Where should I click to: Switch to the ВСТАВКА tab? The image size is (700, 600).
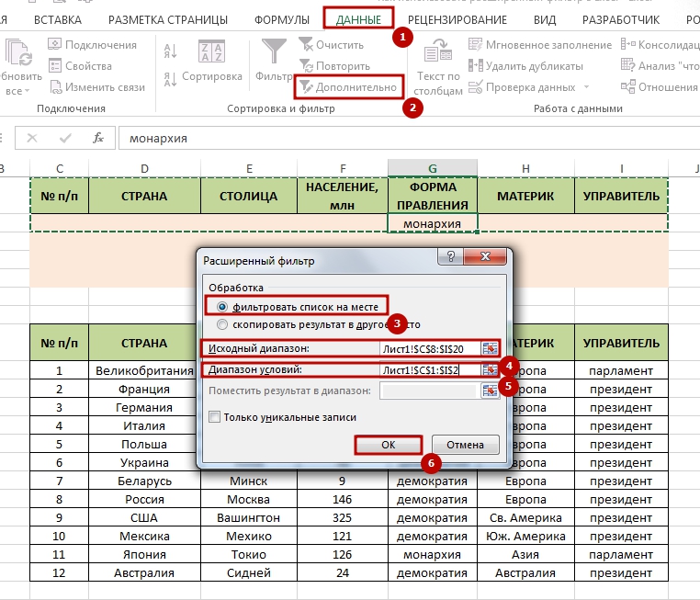coord(58,19)
